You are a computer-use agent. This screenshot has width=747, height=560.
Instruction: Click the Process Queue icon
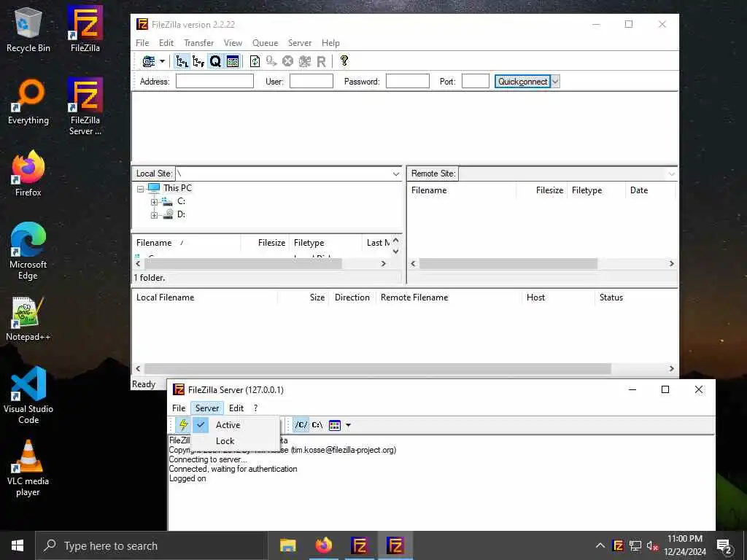pos(271,61)
